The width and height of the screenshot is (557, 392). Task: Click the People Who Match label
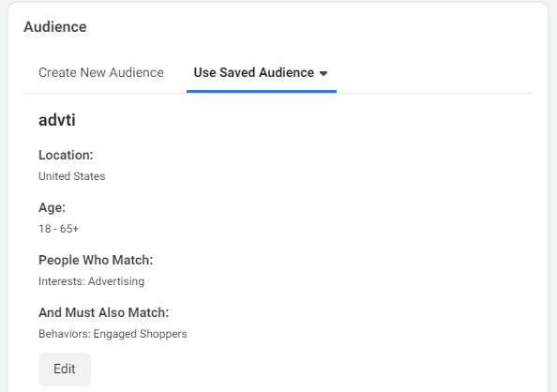(x=96, y=260)
